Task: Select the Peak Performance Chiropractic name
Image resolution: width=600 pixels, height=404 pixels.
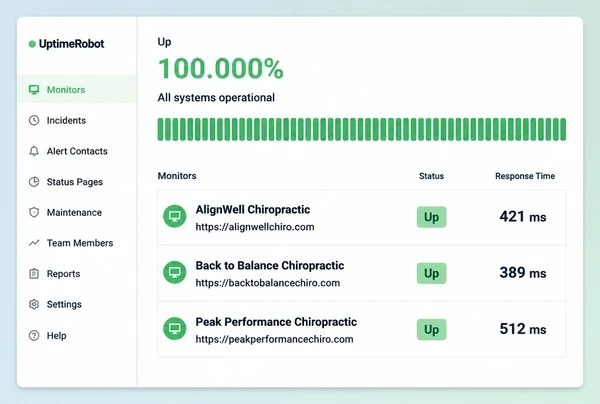Action: (x=276, y=322)
